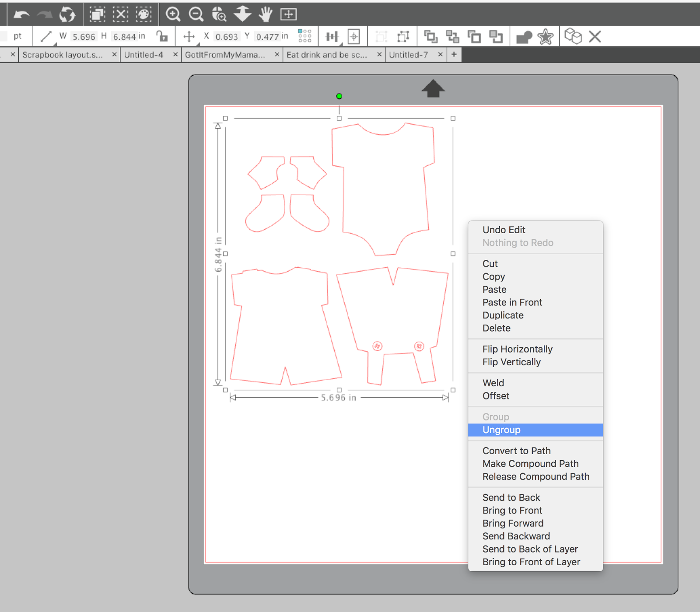The image size is (700, 612).
Task: Select the Drag Zoom arrow tool
Action: (x=242, y=14)
